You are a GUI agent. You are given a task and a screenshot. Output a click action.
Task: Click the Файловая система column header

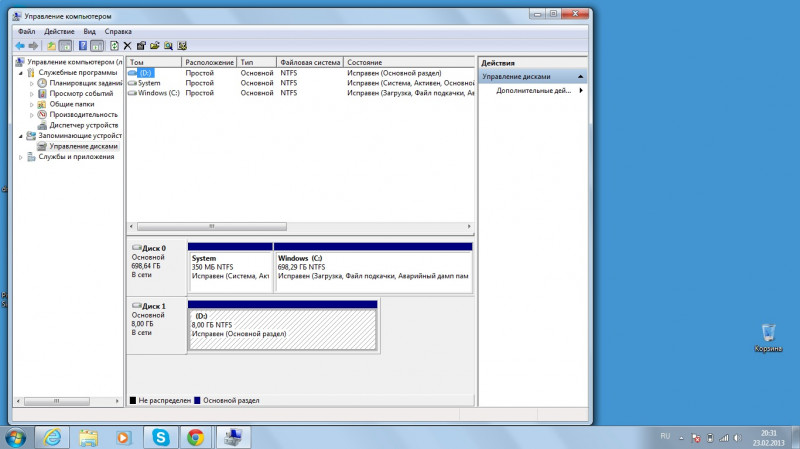point(310,62)
